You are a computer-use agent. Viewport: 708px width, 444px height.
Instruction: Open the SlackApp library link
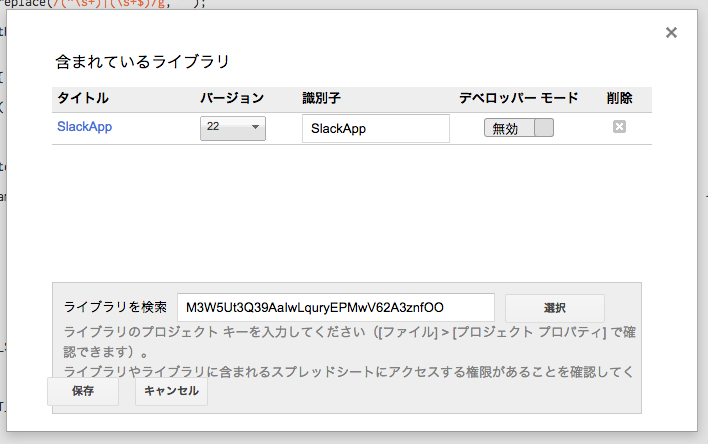(84, 126)
